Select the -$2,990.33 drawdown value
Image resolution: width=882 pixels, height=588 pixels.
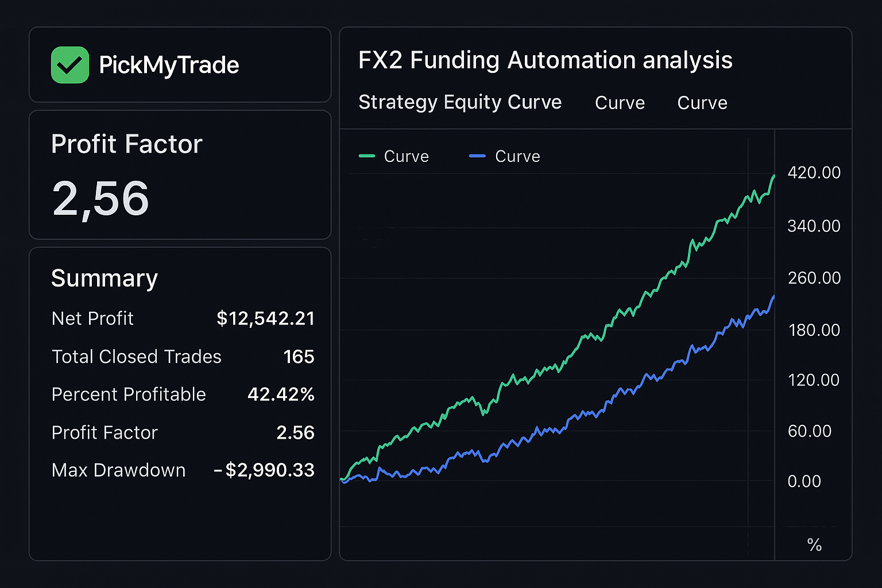(264, 470)
